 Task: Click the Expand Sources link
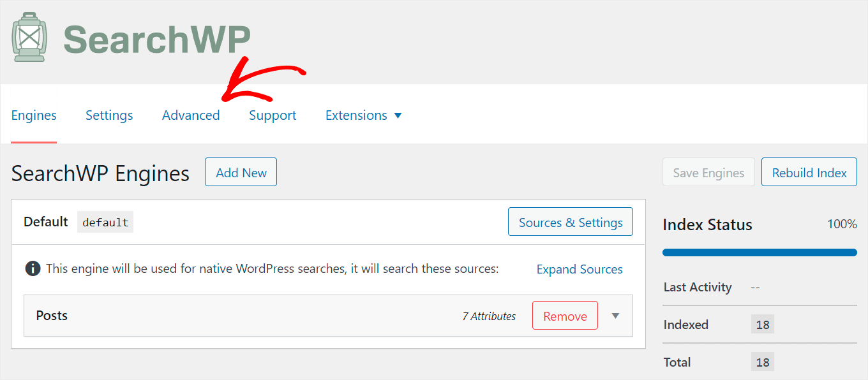pos(580,269)
